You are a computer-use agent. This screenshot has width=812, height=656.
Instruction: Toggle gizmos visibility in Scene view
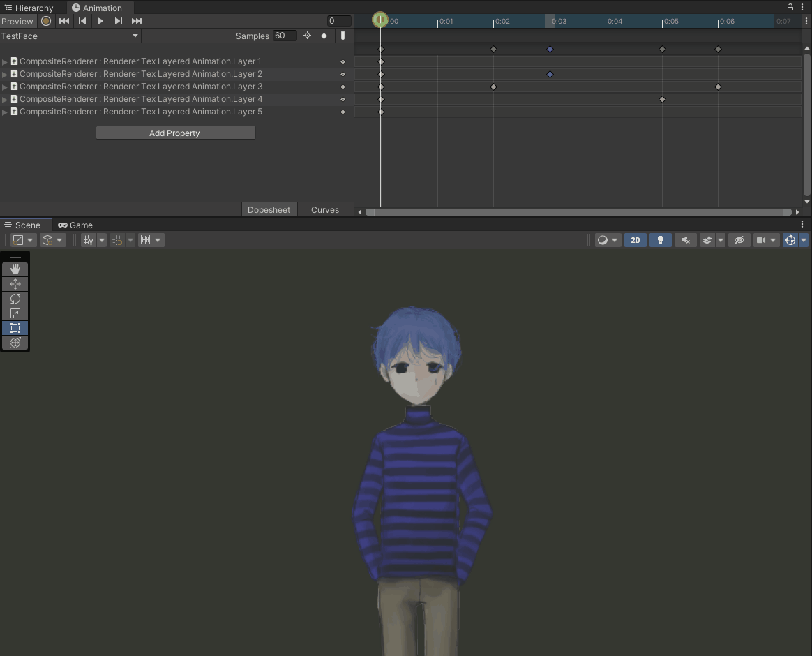pos(739,239)
